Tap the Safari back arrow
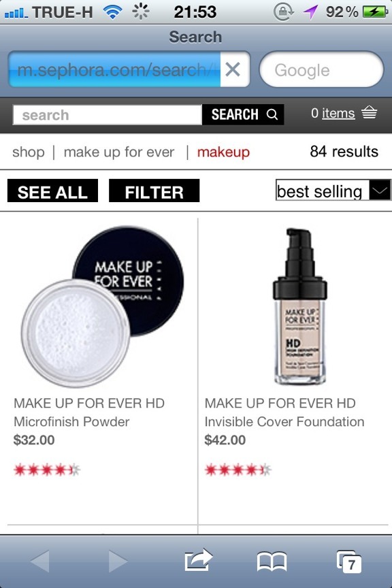 [39, 561]
